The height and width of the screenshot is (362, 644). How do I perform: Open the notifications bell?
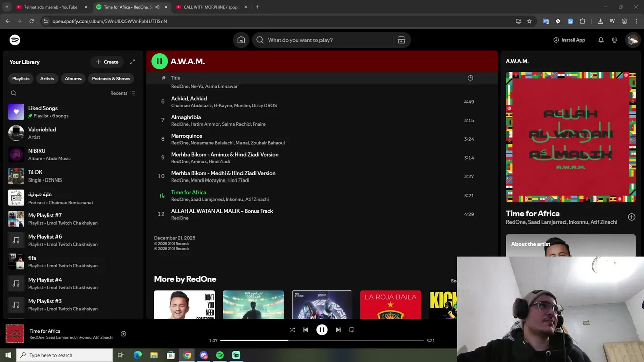point(601,40)
